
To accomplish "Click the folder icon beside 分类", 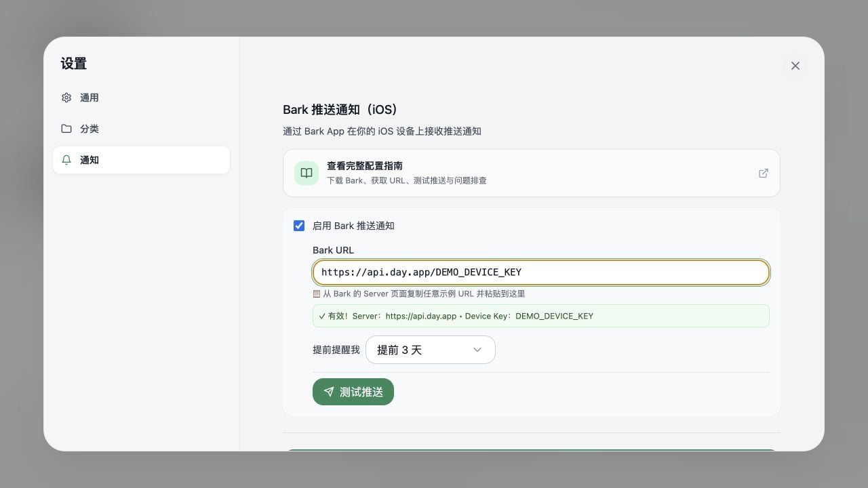I will (x=66, y=129).
